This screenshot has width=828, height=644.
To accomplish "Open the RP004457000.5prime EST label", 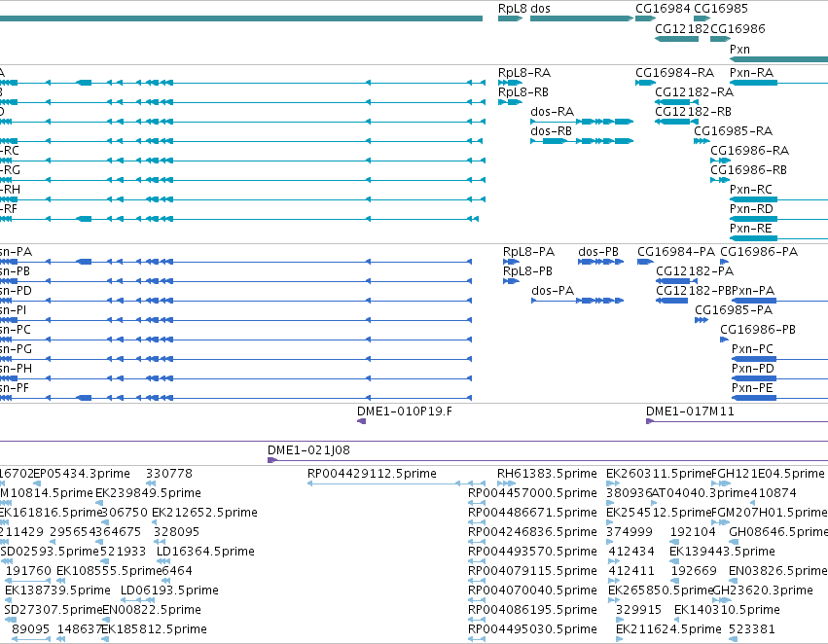I will (x=533, y=493).
